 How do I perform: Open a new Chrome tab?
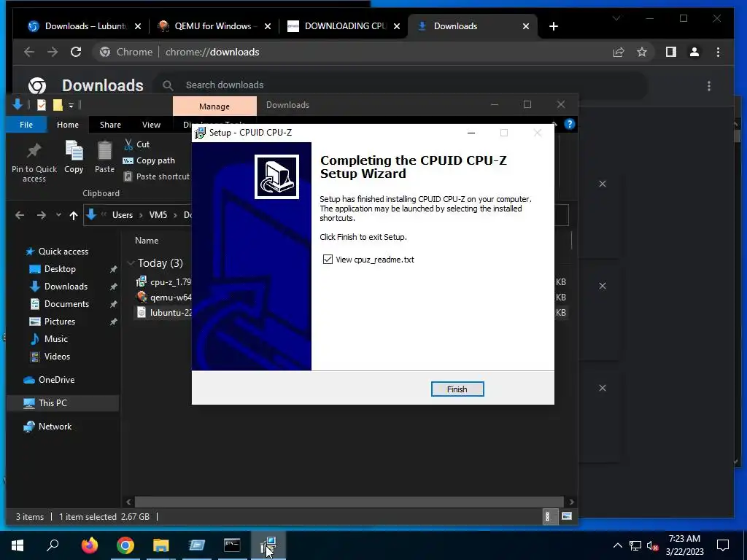[x=553, y=26]
